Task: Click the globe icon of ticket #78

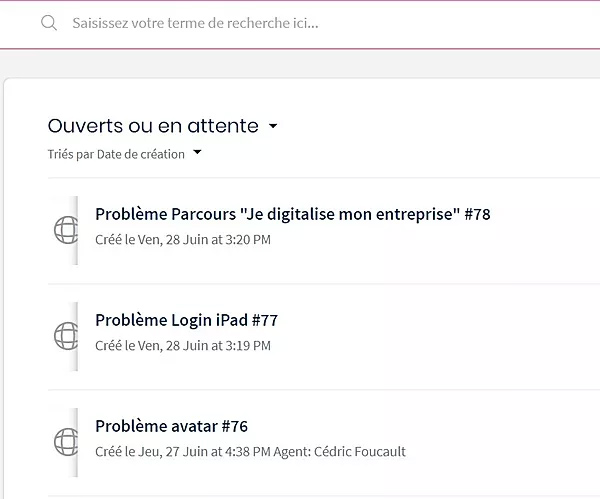Action: [x=65, y=230]
